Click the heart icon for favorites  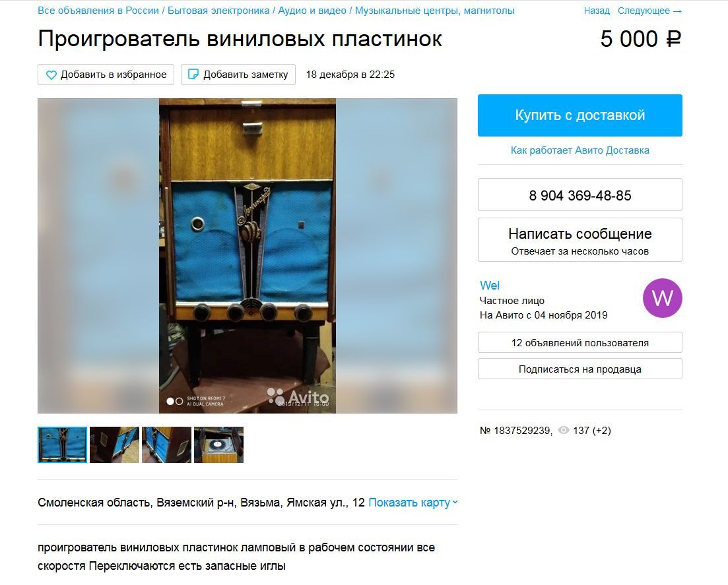tap(51, 75)
